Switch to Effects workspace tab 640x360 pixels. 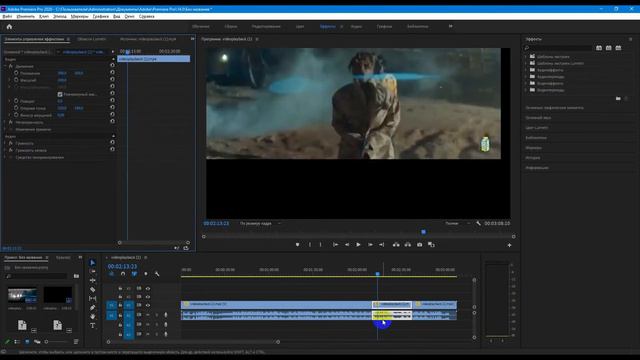pos(327,26)
